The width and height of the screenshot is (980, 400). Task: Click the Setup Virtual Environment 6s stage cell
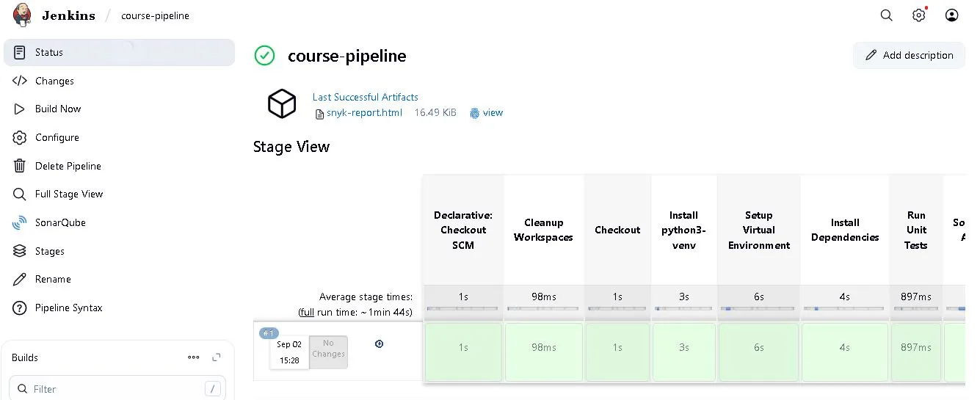coord(758,347)
